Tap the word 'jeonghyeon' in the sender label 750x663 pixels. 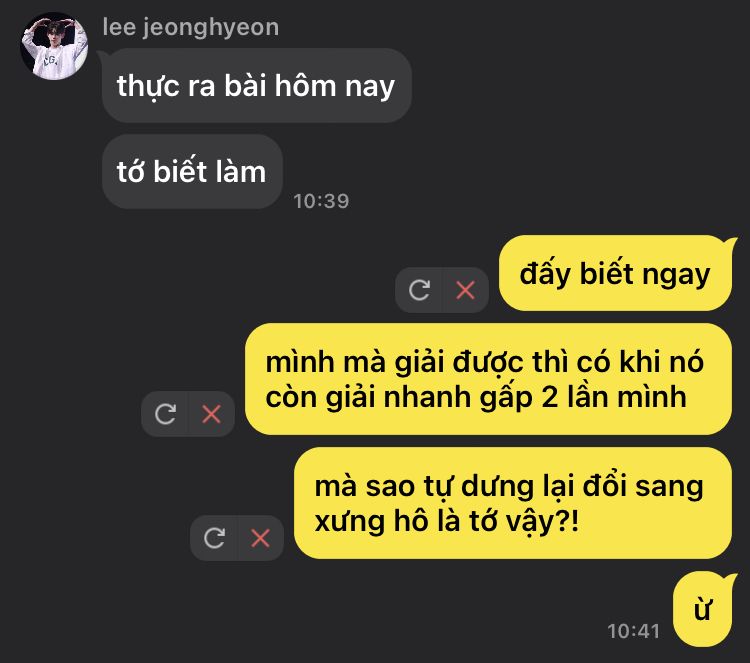pyautogui.click(x=211, y=27)
